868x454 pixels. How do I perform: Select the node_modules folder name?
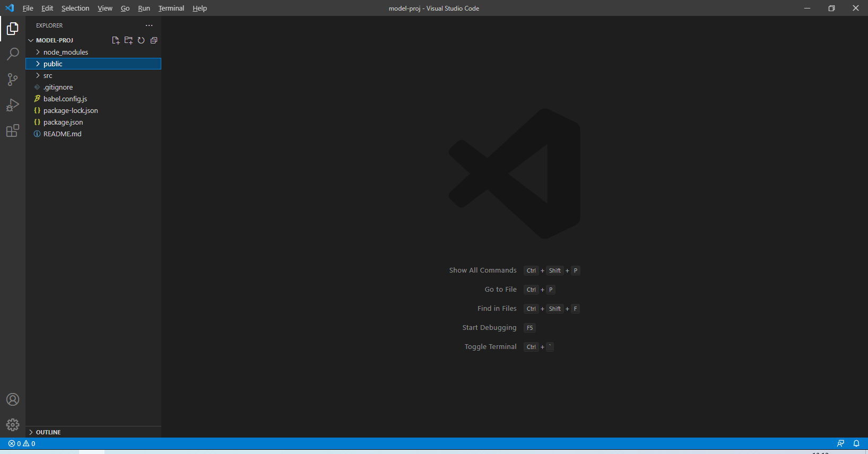(66, 52)
